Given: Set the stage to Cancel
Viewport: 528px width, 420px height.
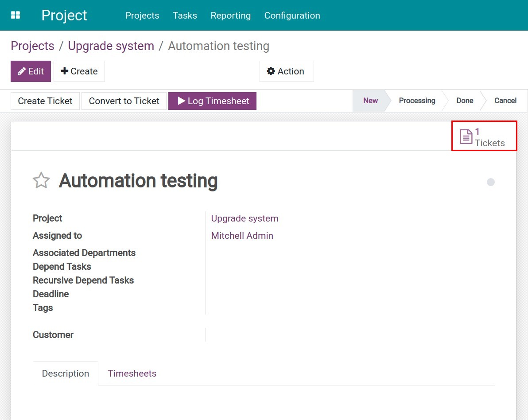Looking at the screenshot, I should coord(505,101).
